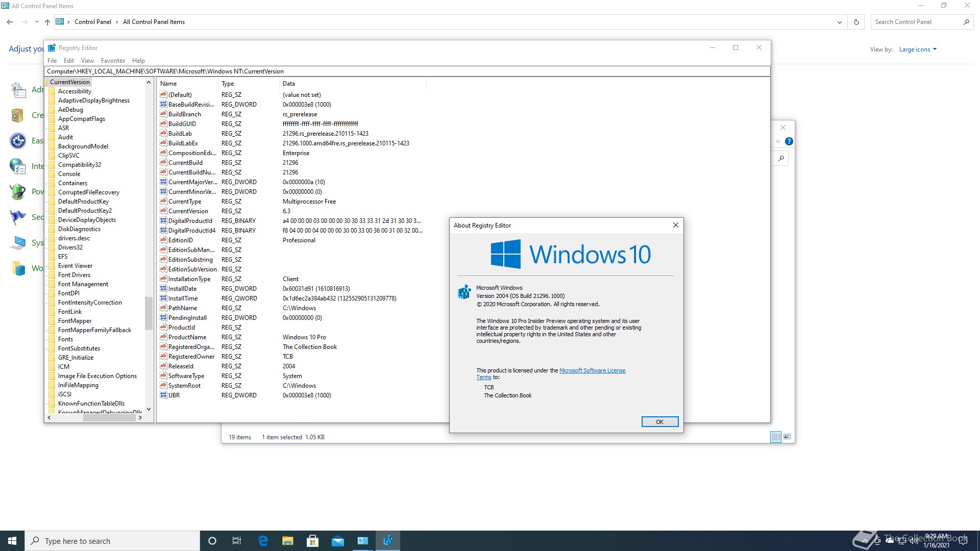Go back in Control Panel navigation
The image size is (980, 551).
tap(10, 22)
